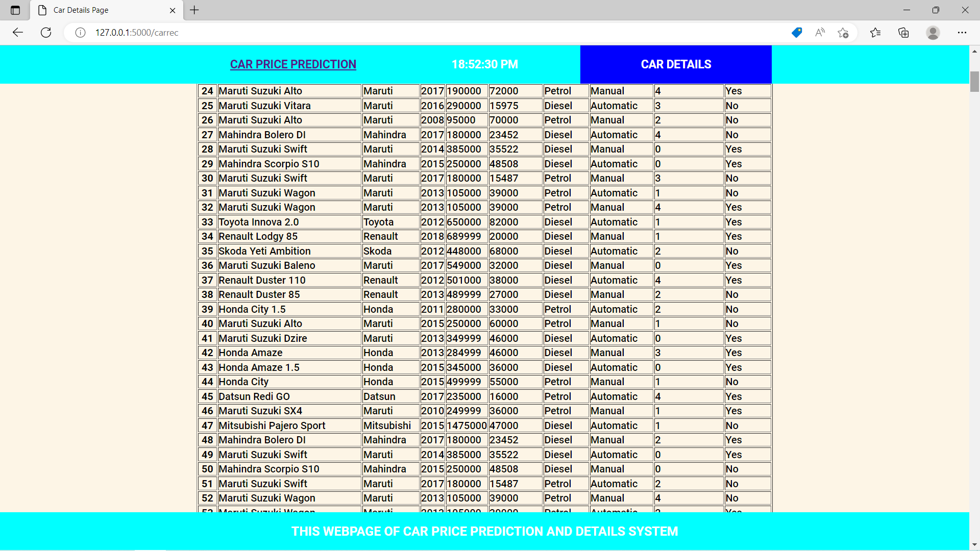Image resolution: width=980 pixels, height=551 pixels.
Task: Activate the Read aloud icon
Action: [820, 33]
